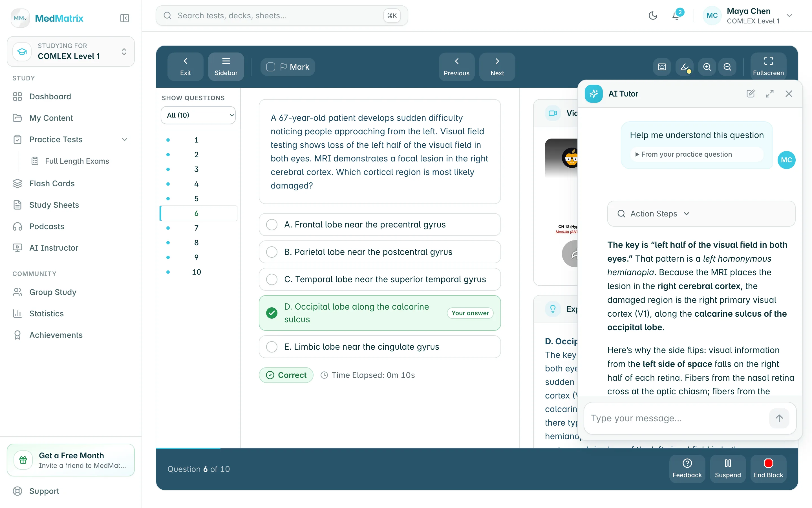Focus the search tests, decks, sheets field
Viewport: 812px width, 508px height.
281,16
